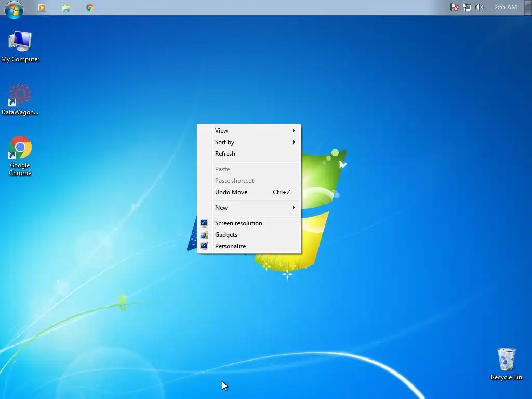532x399 pixels.
Task: Click the volume speaker tray icon
Action: [479, 7]
